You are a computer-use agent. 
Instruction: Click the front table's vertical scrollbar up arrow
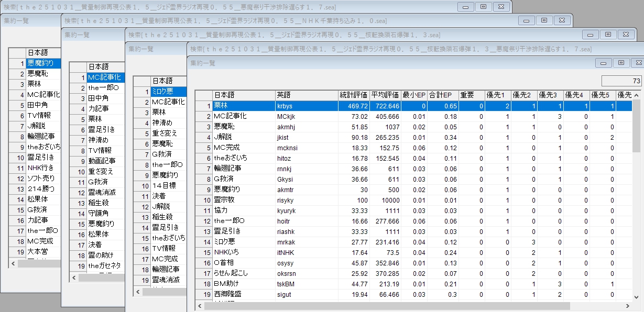(636, 95)
